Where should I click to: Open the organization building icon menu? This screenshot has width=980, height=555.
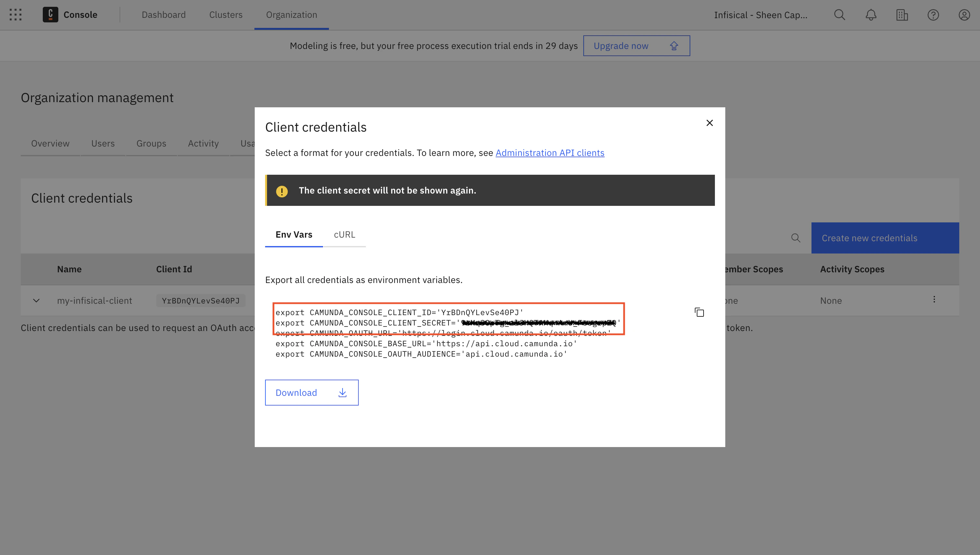point(902,15)
